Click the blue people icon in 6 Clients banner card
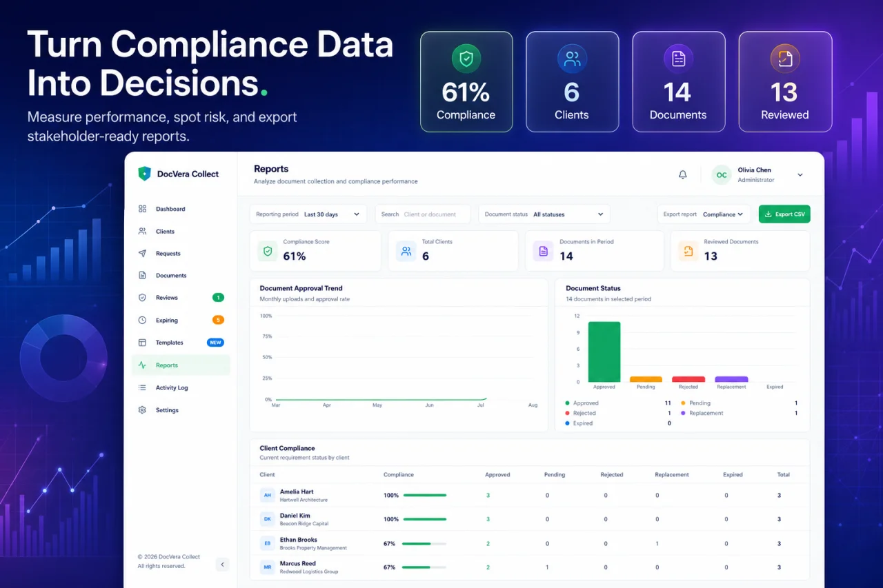Viewport: 883px width, 588px height. coord(572,59)
